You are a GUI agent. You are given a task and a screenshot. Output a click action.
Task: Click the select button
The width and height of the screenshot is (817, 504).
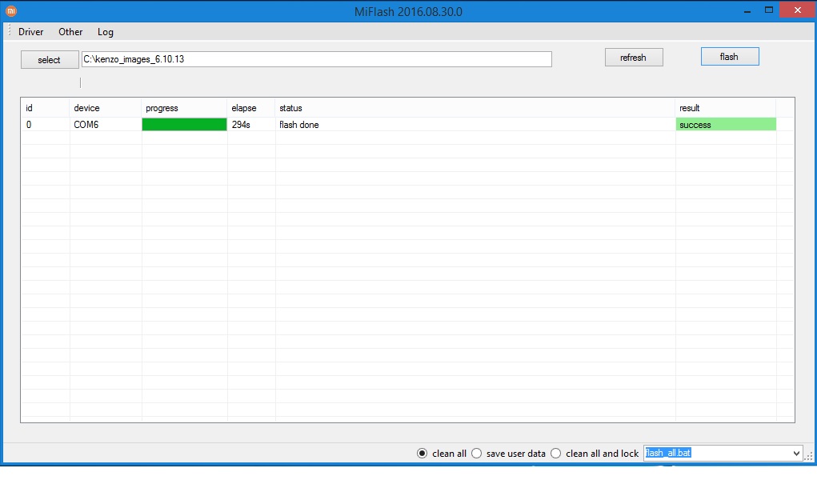[x=50, y=60]
